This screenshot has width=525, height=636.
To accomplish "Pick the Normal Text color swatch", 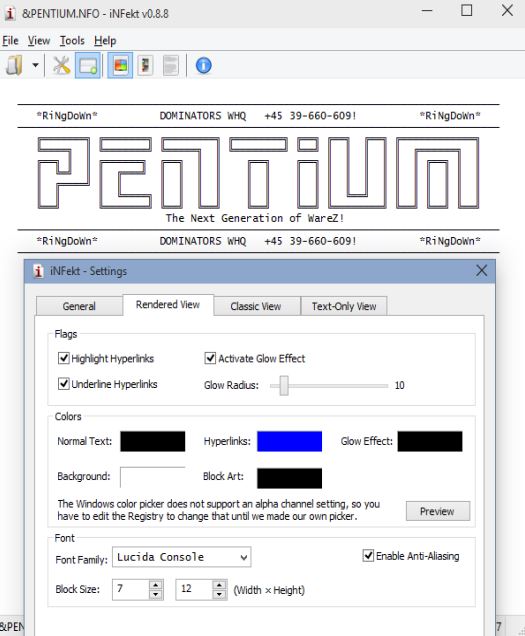I will pos(153,441).
